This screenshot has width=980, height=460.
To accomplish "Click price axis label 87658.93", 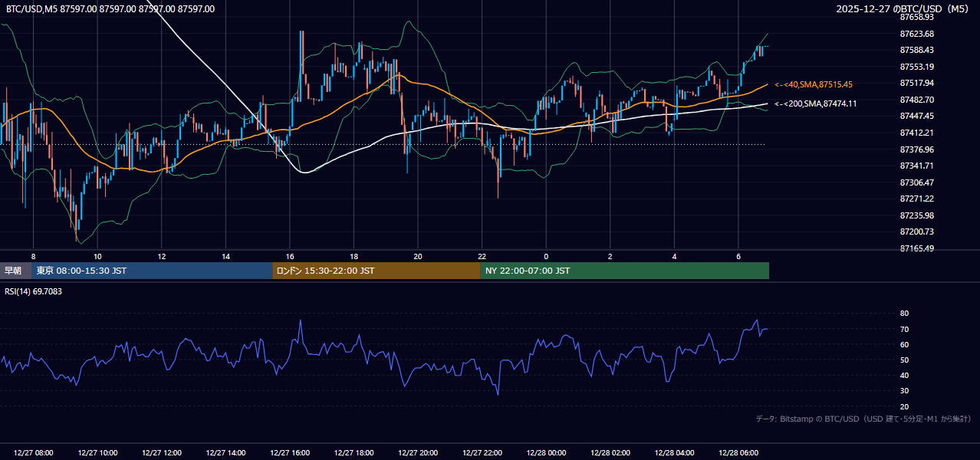I will click(x=917, y=17).
